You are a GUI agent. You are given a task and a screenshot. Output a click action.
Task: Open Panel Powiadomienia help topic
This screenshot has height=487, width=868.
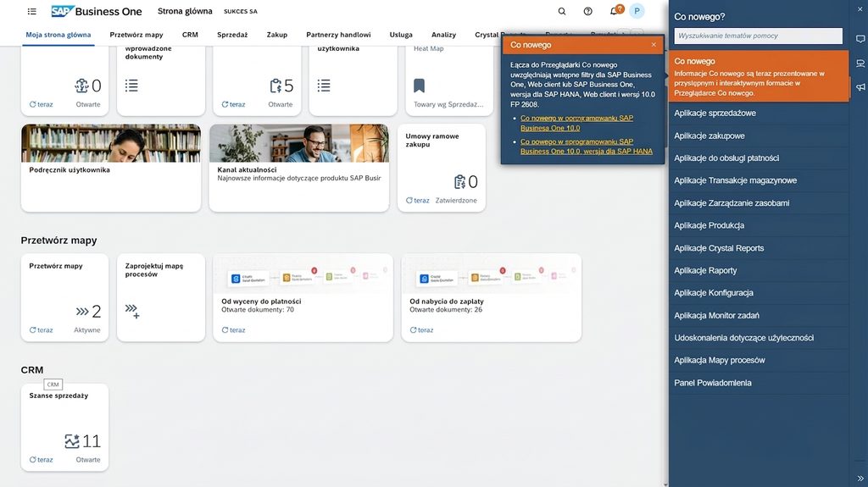(x=759, y=383)
